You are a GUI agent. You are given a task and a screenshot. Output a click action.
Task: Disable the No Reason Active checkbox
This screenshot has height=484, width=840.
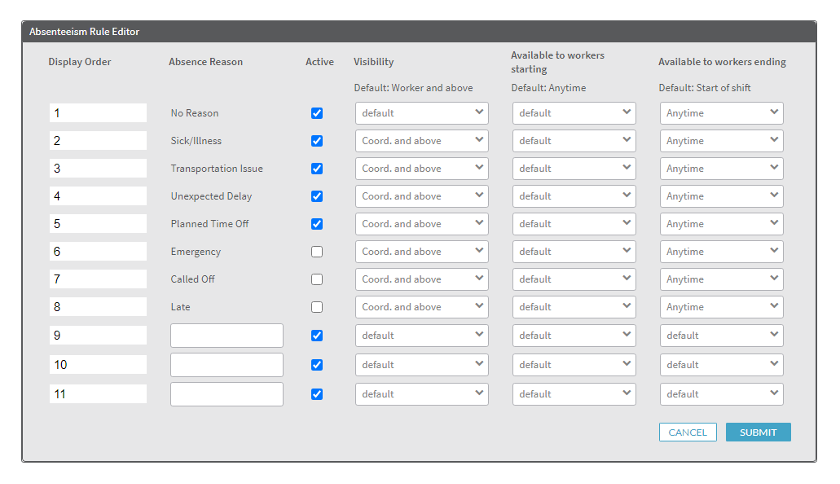pos(317,113)
